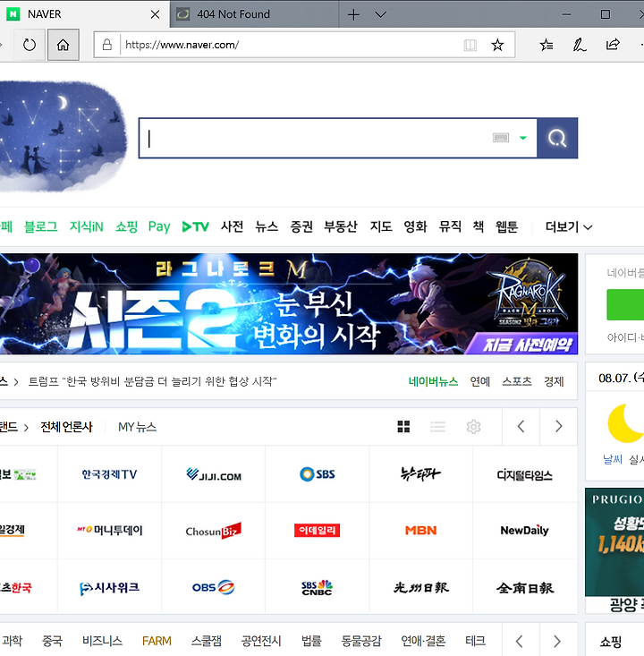Open the reading view book icon
Viewport: 644px width, 656px height.
[470, 45]
